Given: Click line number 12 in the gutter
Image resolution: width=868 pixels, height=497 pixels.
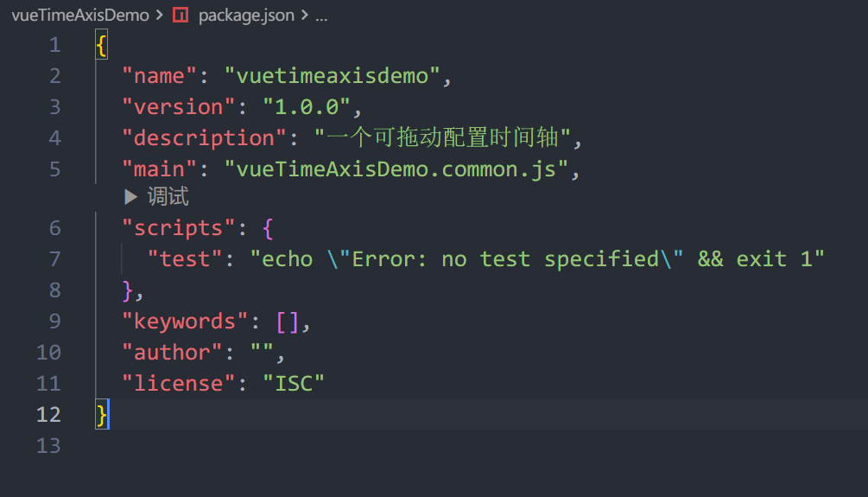Looking at the screenshot, I should pyautogui.click(x=48, y=414).
